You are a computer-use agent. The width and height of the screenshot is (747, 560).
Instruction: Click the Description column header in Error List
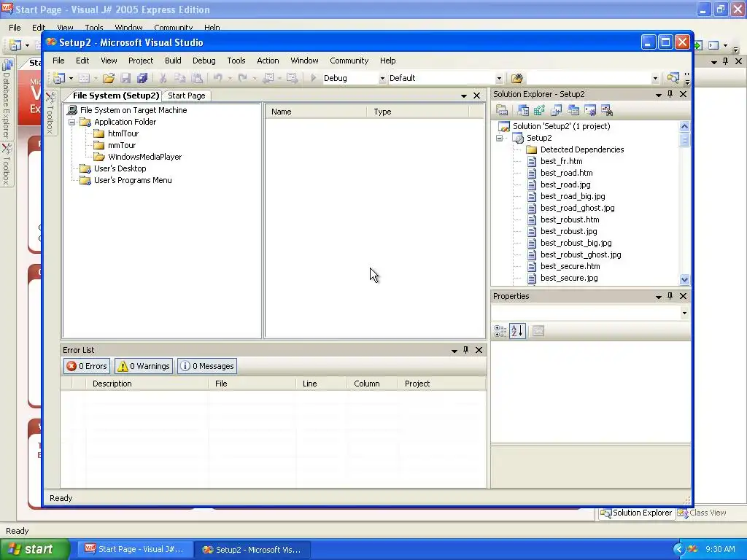(147, 384)
